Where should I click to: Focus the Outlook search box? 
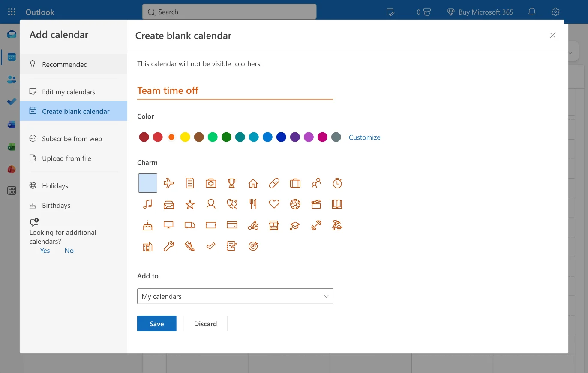tap(229, 12)
